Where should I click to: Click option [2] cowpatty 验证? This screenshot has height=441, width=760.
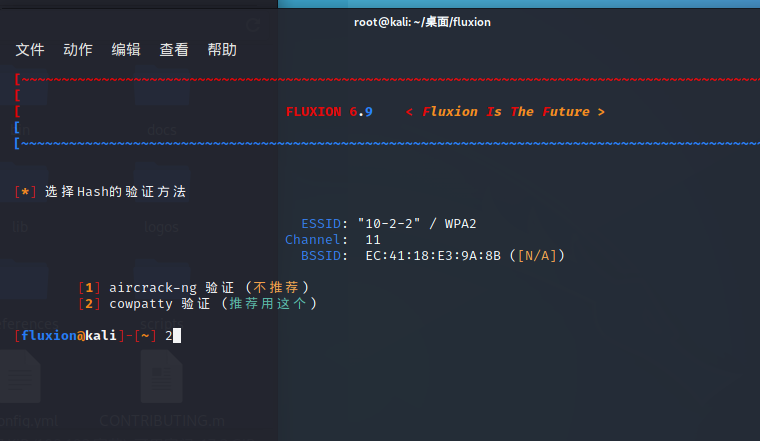144,304
